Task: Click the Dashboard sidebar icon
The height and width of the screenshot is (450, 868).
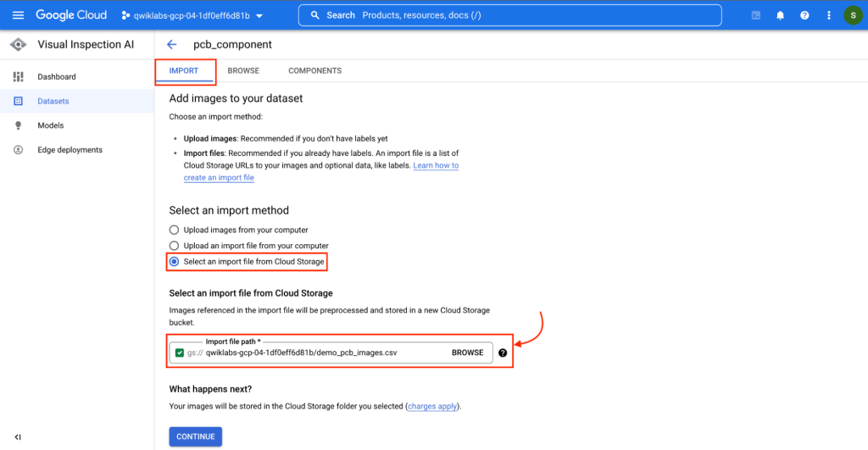Action: point(19,77)
